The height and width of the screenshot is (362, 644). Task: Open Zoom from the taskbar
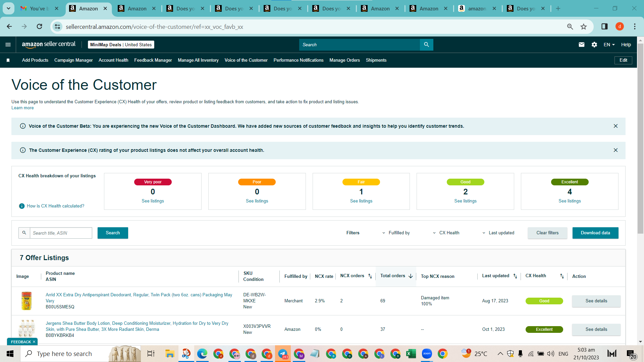click(427, 354)
